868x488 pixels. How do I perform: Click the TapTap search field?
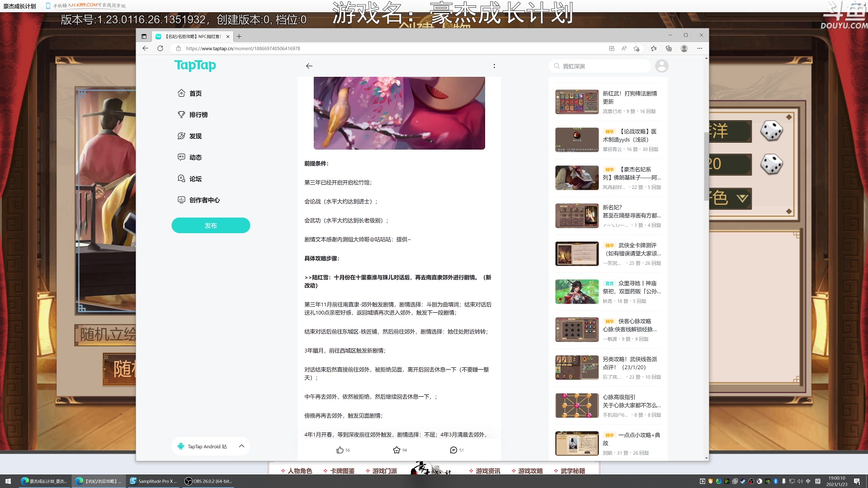click(x=600, y=66)
